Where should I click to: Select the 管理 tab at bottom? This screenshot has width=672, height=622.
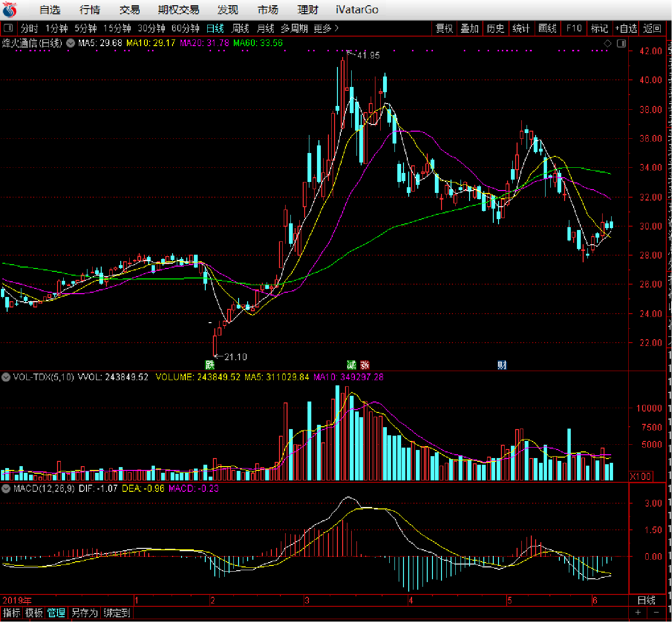(57, 613)
